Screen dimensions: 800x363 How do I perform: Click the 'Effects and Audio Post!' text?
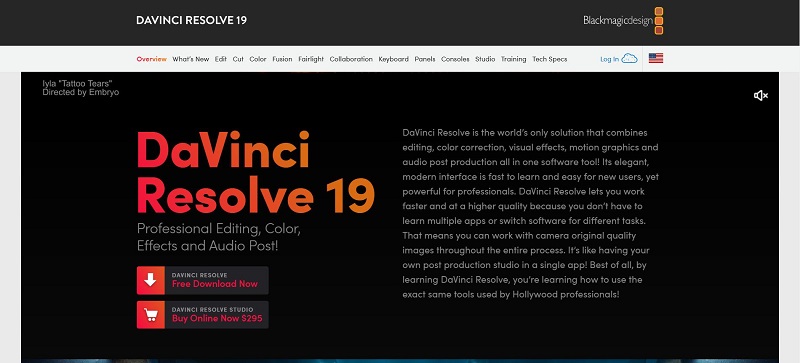208,246
